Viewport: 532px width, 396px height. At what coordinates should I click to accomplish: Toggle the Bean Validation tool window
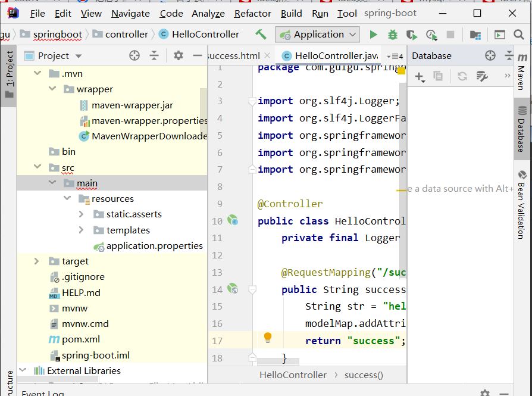tap(521, 204)
